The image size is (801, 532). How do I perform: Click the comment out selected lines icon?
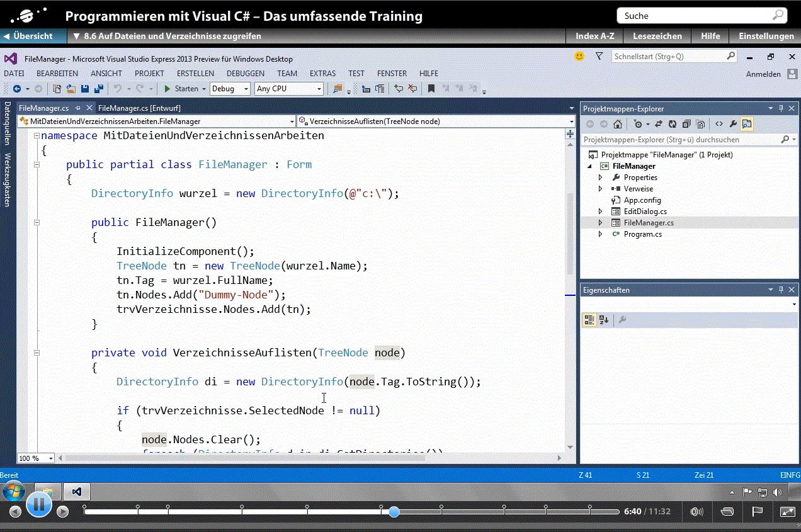pyautogui.click(x=399, y=89)
